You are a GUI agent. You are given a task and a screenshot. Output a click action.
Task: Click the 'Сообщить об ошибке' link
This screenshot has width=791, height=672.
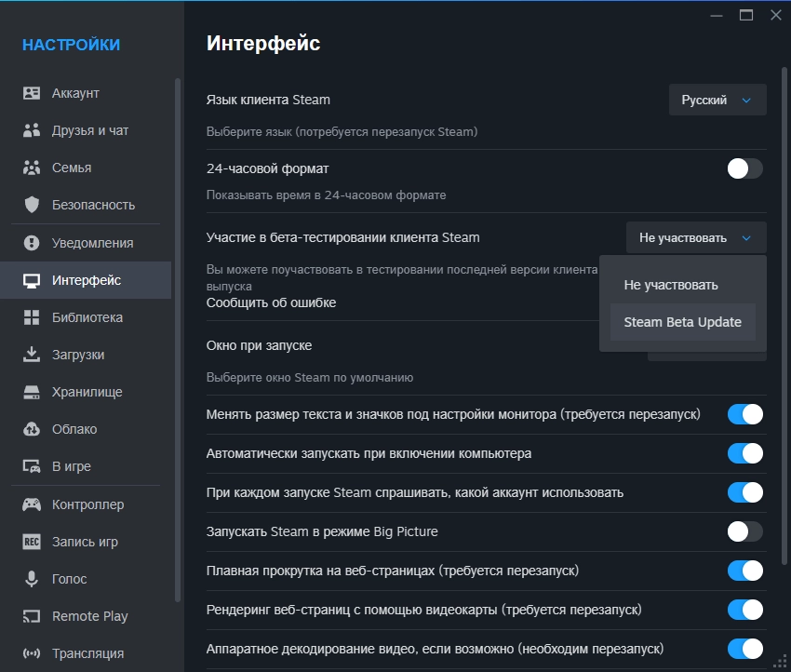(271, 302)
